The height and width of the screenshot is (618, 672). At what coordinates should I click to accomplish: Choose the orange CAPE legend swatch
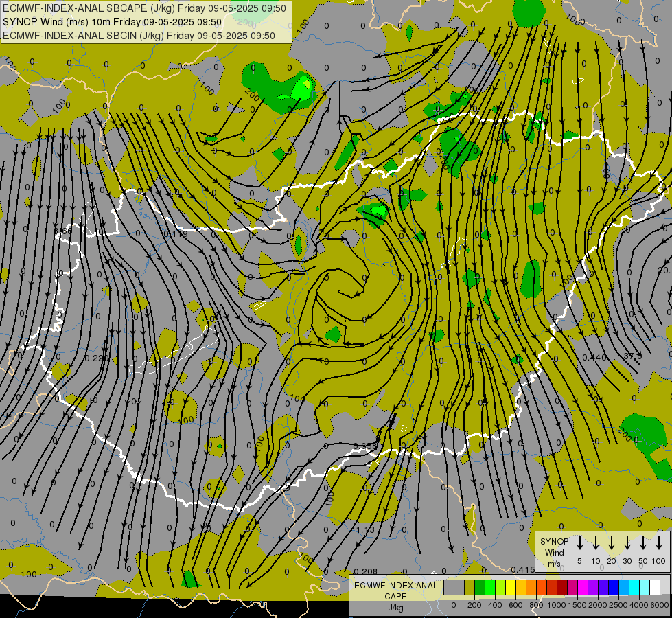click(x=531, y=588)
